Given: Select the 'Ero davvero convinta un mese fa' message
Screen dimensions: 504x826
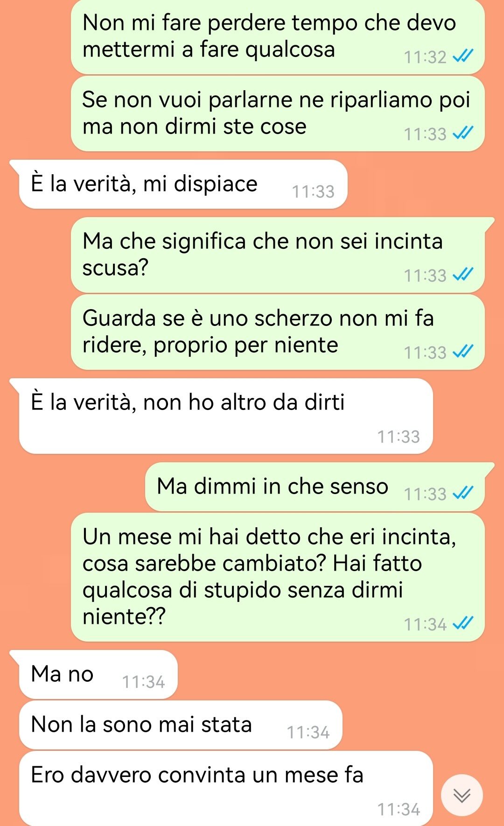Looking at the screenshot, I should [x=226, y=788].
